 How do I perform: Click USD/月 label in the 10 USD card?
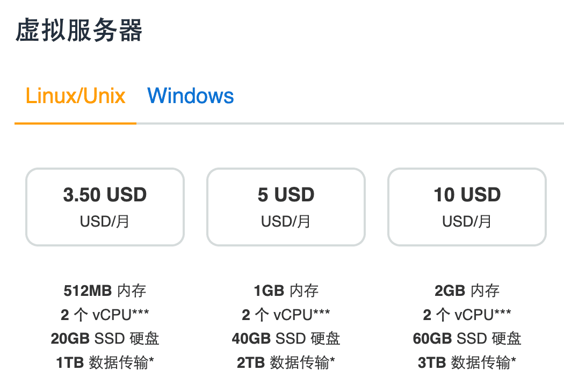pyautogui.click(x=467, y=222)
